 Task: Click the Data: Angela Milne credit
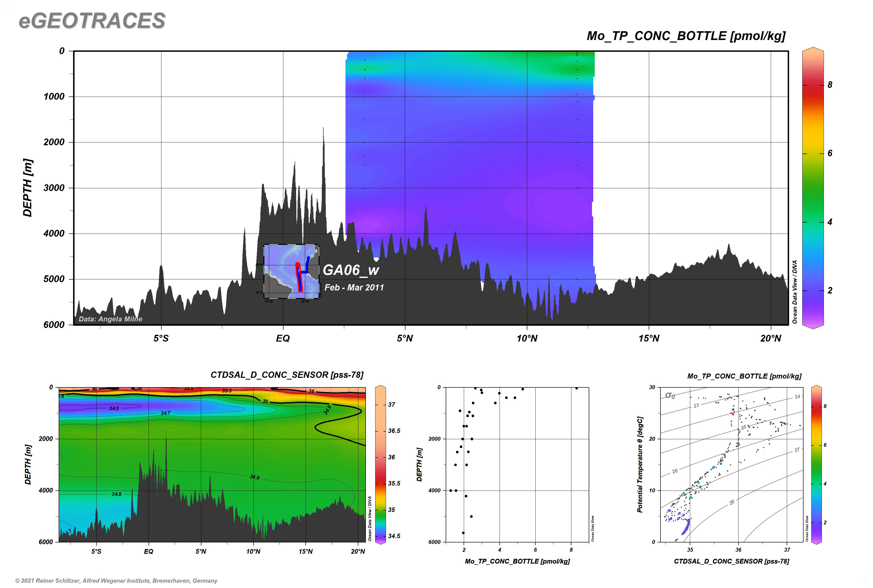110,319
